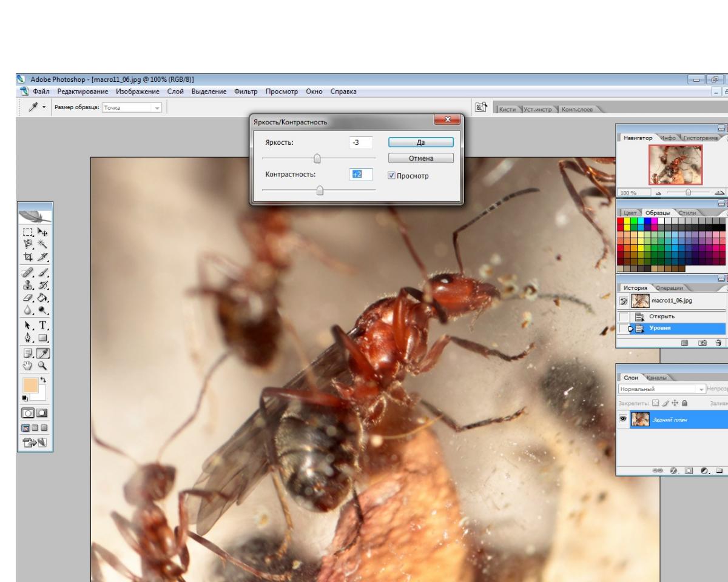This screenshot has width=728, height=582.
Task: Create new snapshot camera icon in History
Action: point(703,343)
